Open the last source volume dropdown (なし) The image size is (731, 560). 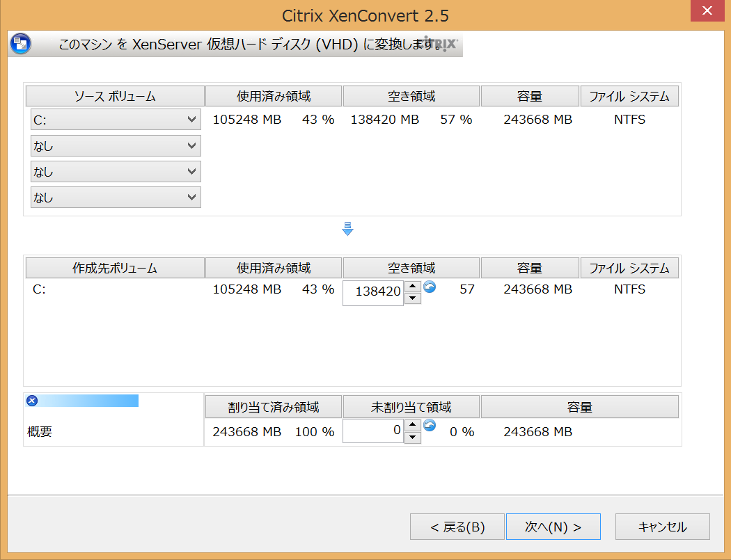116,198
